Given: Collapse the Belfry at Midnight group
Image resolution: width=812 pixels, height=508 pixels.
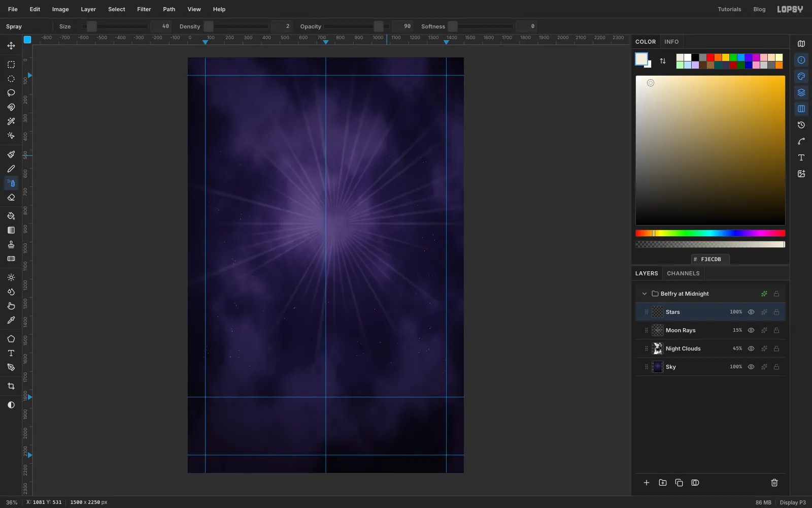Looking at the screenshot, I should pyautogui.click(x=645, y=294).
